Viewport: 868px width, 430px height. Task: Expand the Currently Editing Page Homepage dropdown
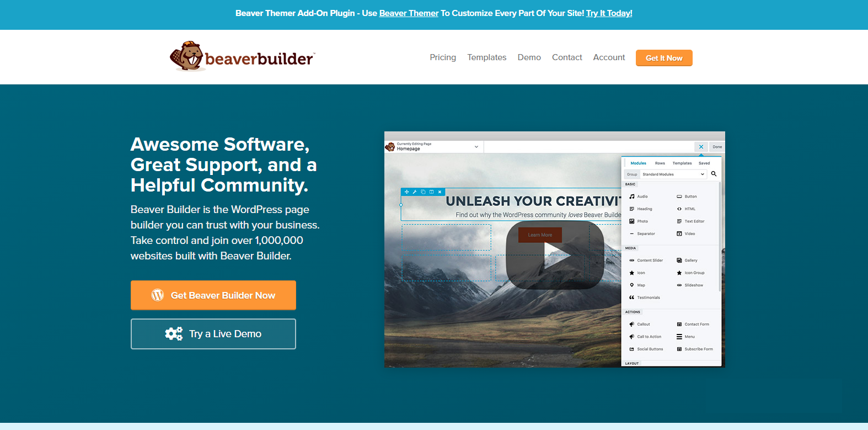click(x=476, y=147)
